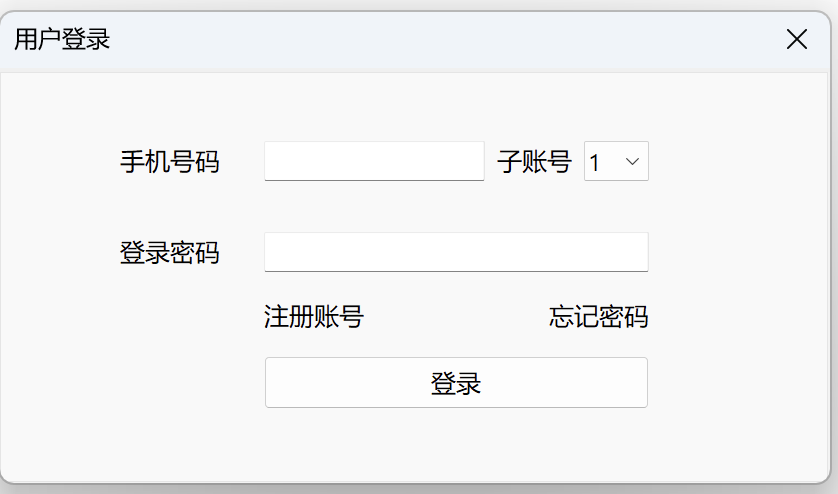This screenshot has height=494, width=838.
Task: Click the 子账号 label text
Action: click(x=534, y=162)
